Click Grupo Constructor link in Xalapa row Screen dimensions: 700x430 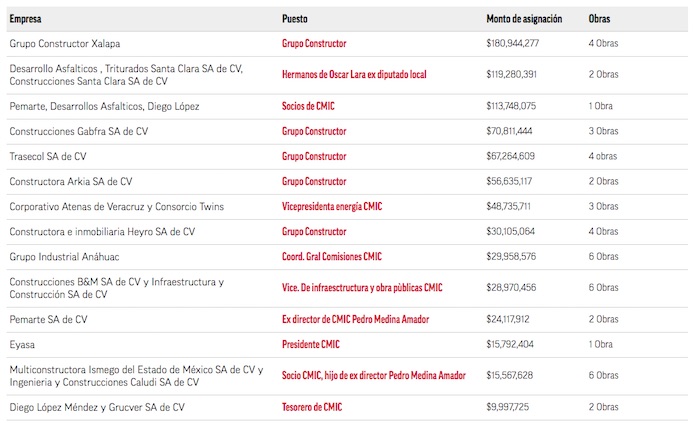(314, 44)
